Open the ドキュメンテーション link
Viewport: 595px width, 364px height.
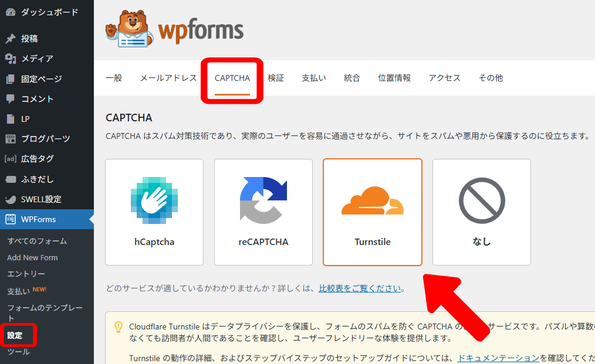(498, 358)
